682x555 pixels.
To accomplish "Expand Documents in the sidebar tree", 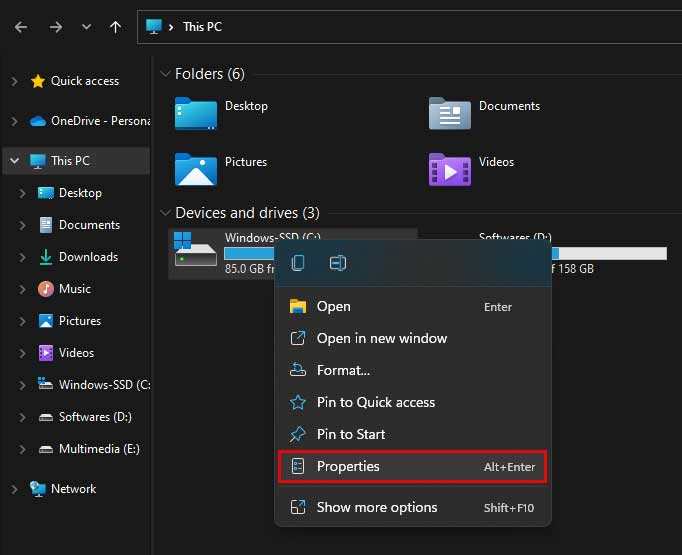I will pyautogui.click(x=22, y=225).
